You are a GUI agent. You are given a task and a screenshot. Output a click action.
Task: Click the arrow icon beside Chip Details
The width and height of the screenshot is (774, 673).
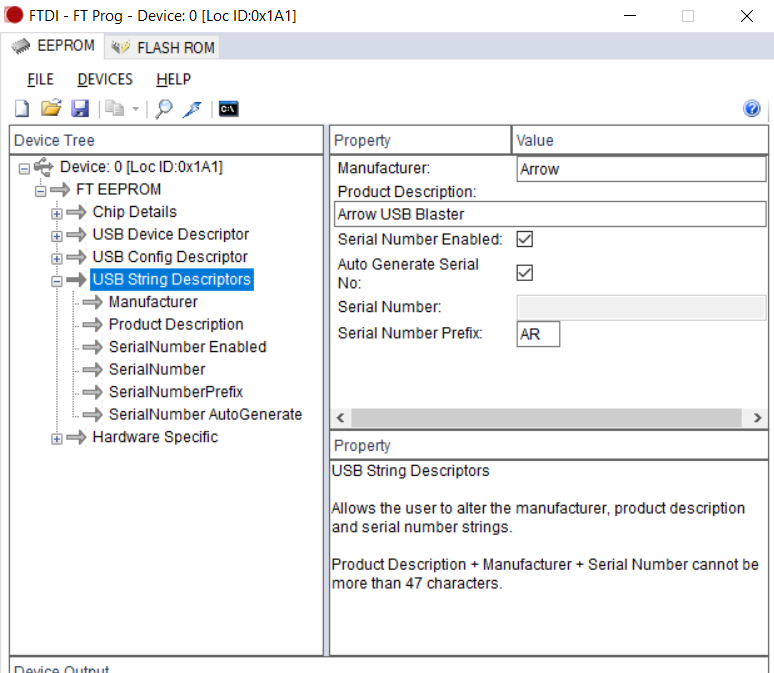(x=76, y=212)
